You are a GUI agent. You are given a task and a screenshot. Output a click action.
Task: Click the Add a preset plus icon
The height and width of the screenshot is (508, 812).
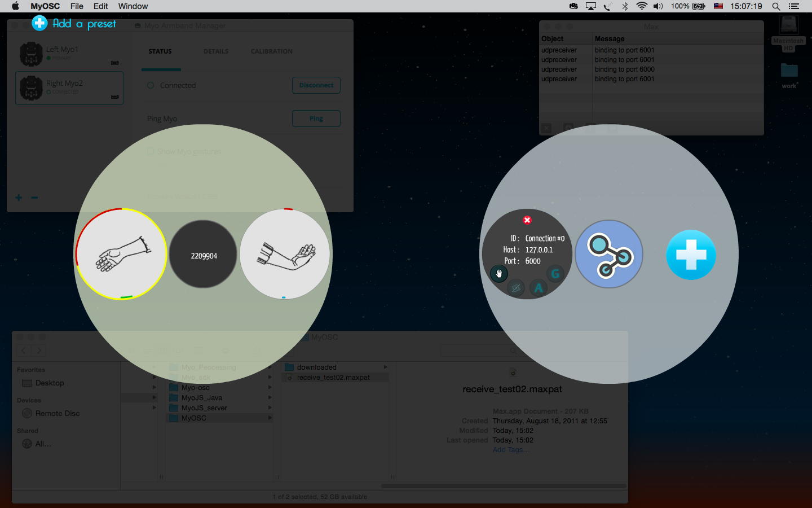39,23
